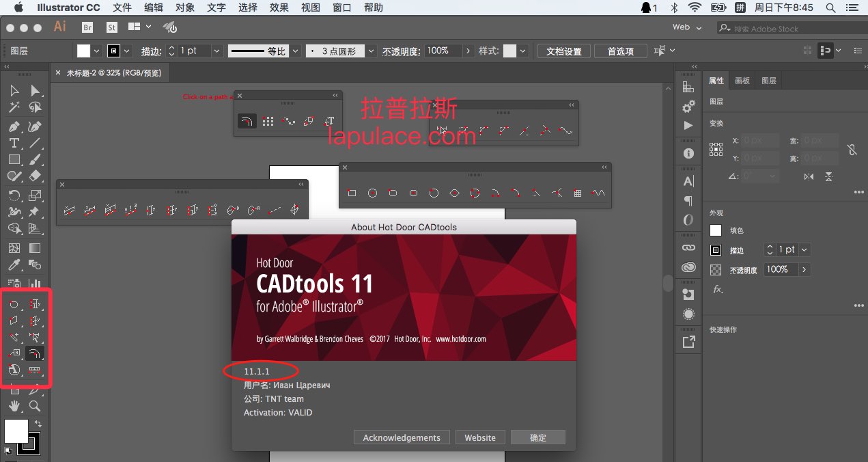Click the fill color swatch in Properties panel

click(716, 231)
